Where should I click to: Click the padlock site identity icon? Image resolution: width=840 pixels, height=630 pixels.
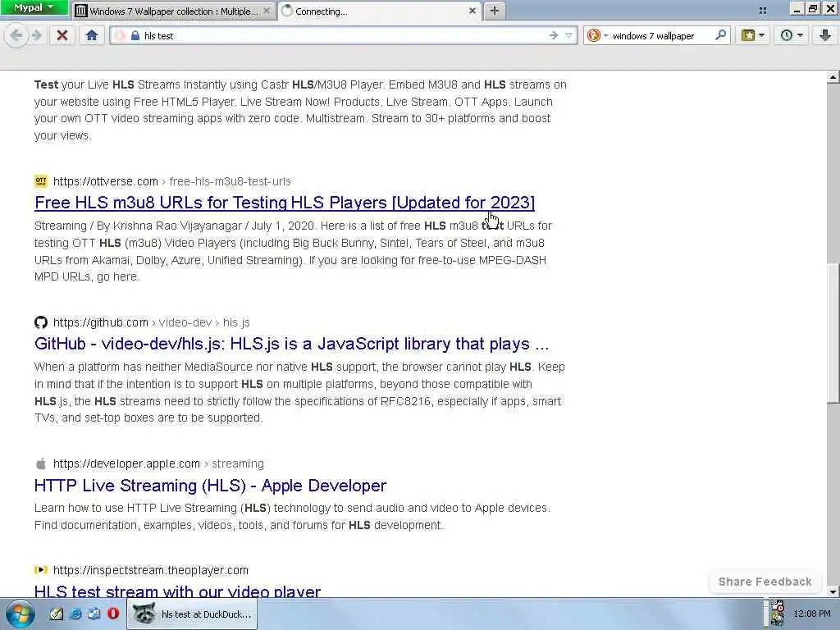[x=135, y=35]
